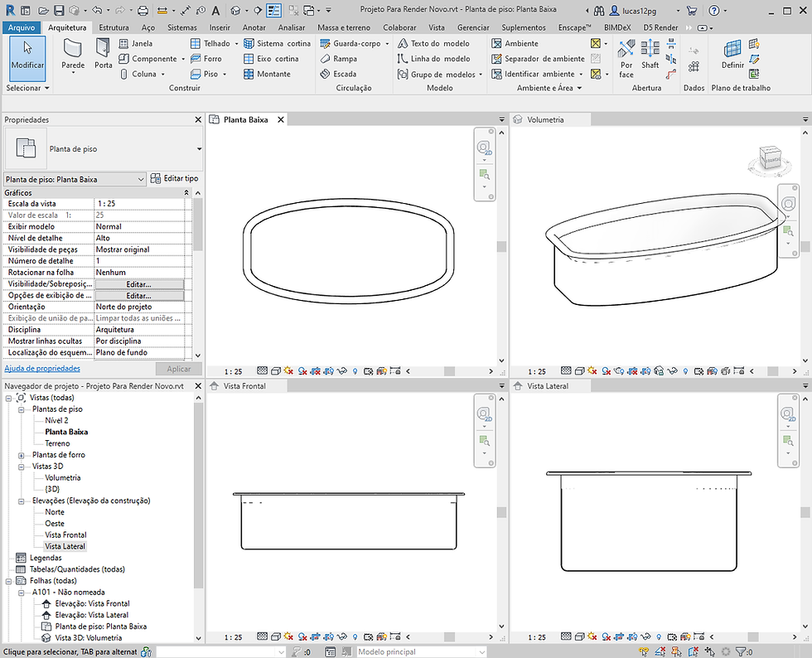Click the ViewCube in the Volumetria view
This screenshot has height=658, width=812.
point(770,158)
